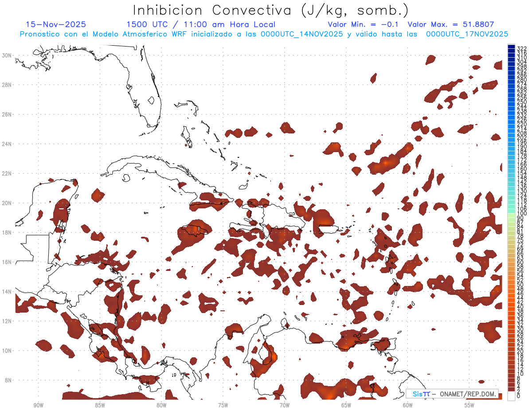Click the "80W" longitude label
Viewport: 532px width, 411px height.
(161, 405)
